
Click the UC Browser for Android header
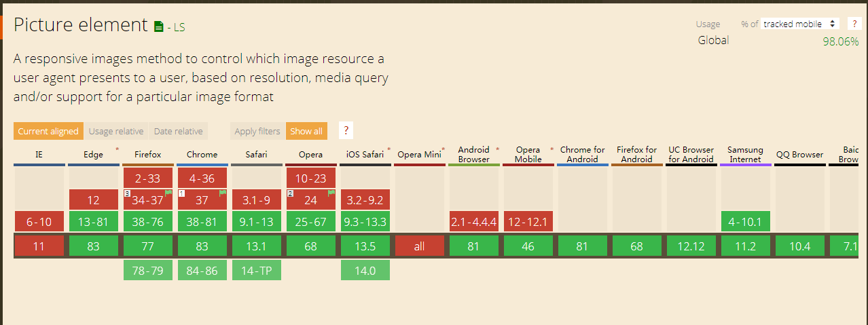point(691,155)
